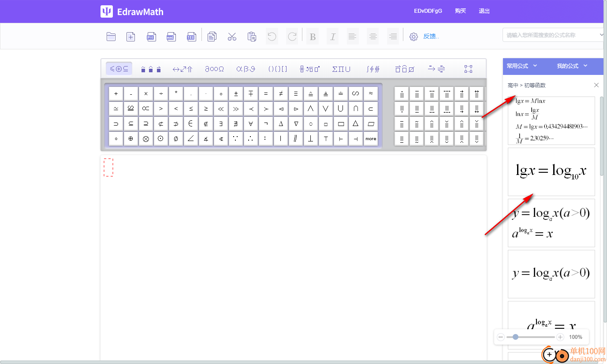Insert the multiplication × symbol
607x364 pixels.
146,93
